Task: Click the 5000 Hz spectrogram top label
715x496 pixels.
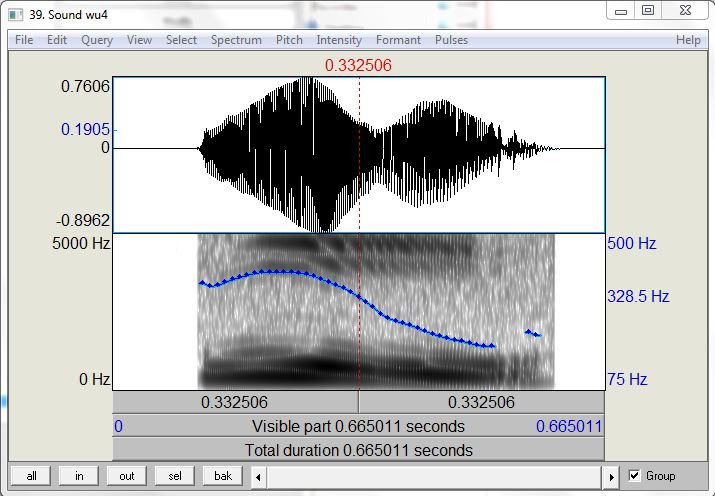Action: click(x=81, y=243)
